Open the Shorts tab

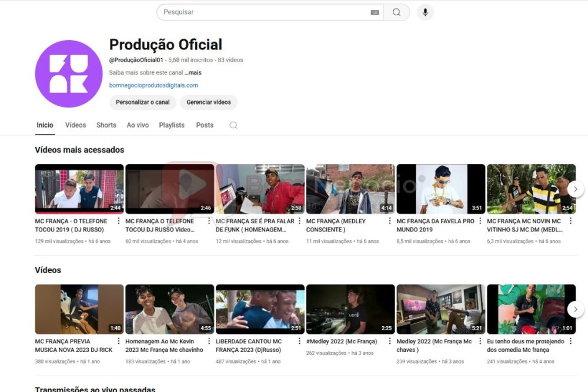tap(106, 125)
